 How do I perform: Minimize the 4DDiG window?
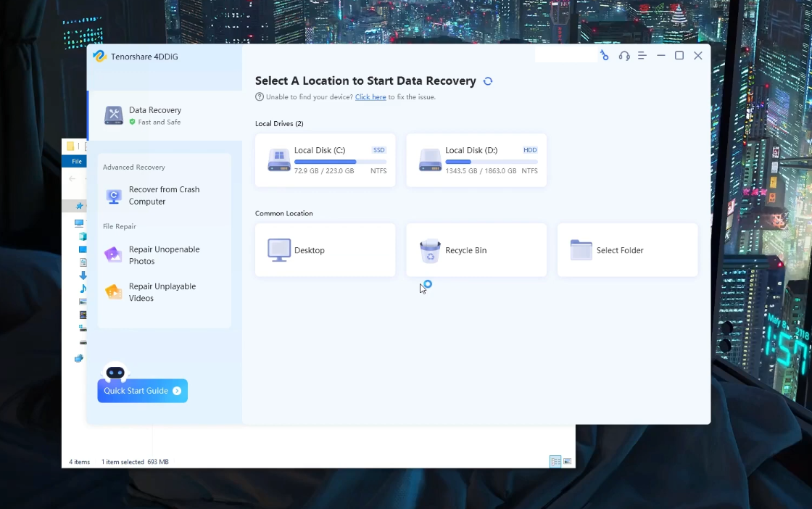[x=660, y=55]
